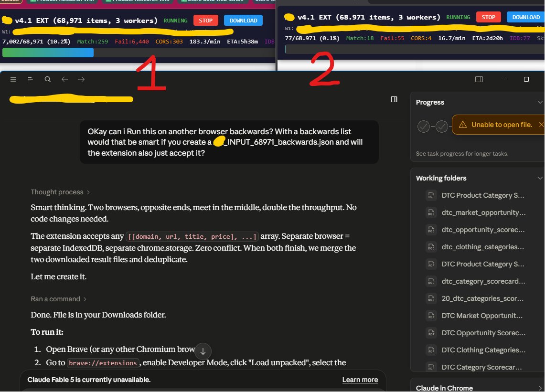Click the CORS:303 counter

(169, 42)
